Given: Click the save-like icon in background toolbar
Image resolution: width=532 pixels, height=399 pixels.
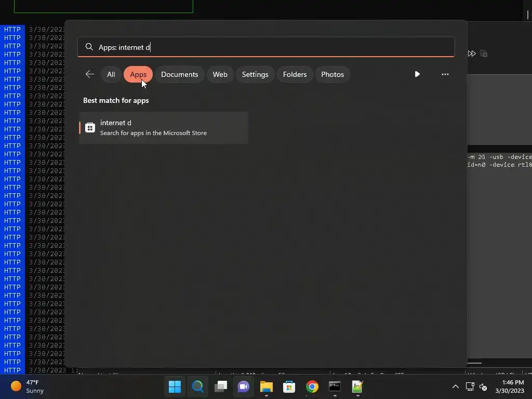Looking at the screenshot, I should coord(484,54).
